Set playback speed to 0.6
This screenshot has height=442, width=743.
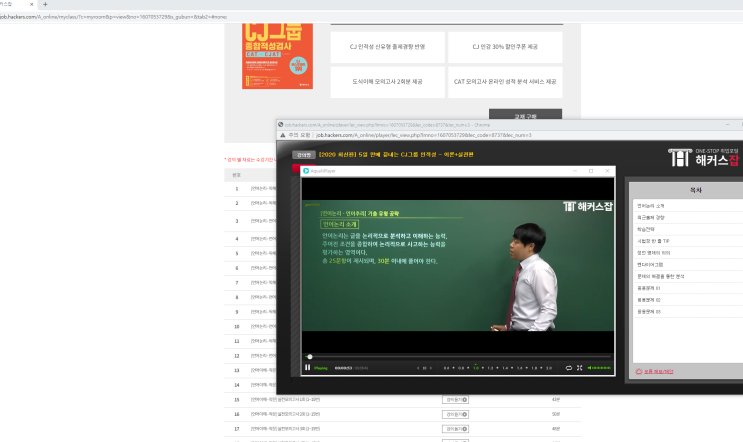446,368
